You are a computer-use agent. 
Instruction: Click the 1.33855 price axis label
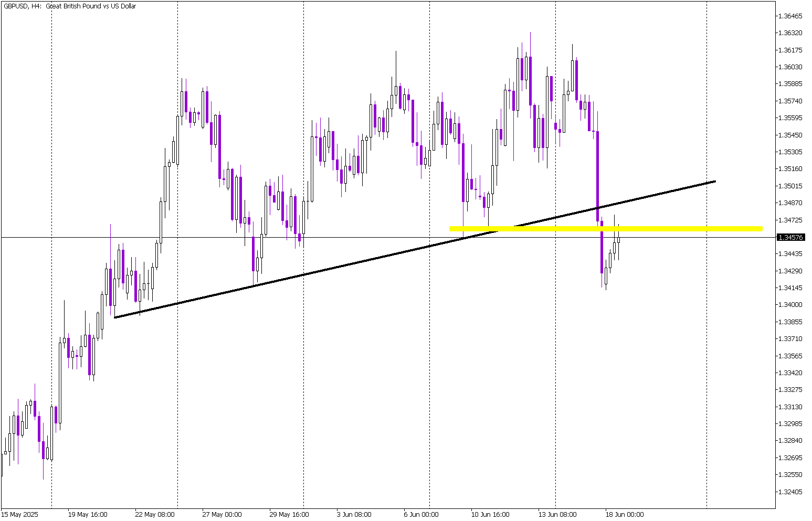(792, 322)
